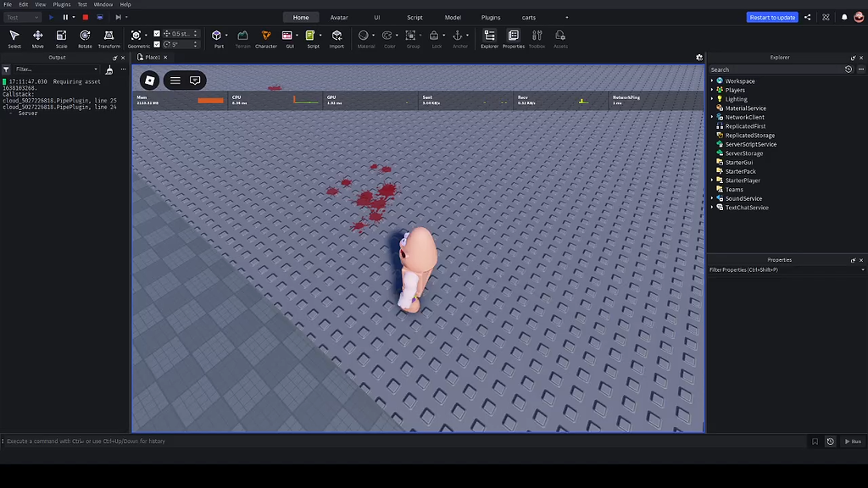Expand the NetworkClient node
The width and height of the screenshot is (868, 488).
pos(712,117)
